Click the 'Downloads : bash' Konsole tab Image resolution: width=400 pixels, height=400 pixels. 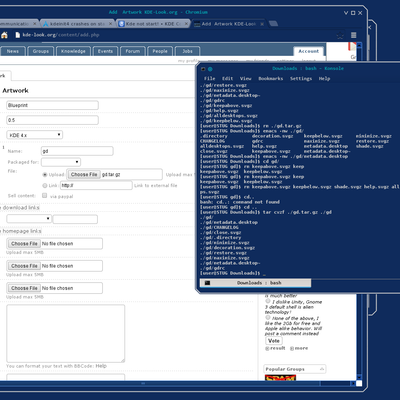(x=256, y=283)
